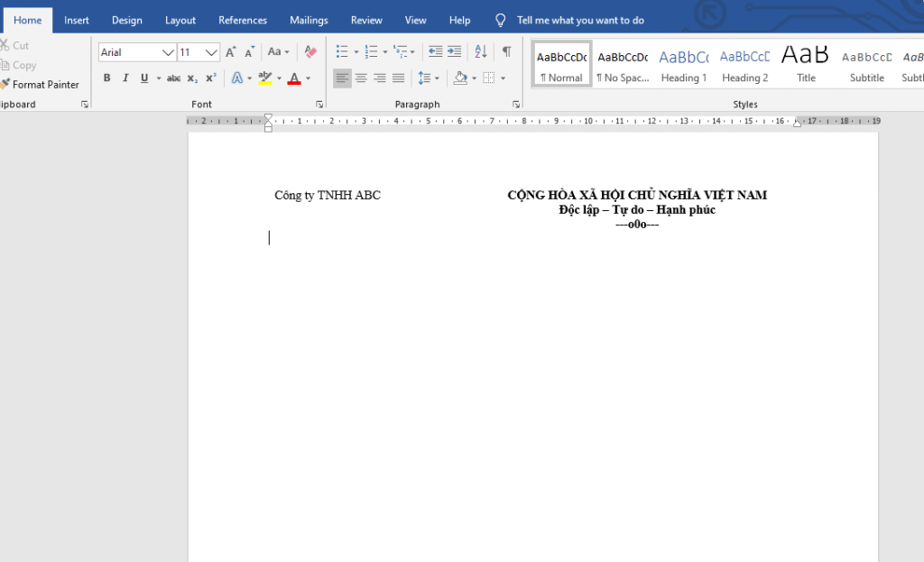Open the References tab
This screenshot has height=562, width=924.
[x=243, y=20]
